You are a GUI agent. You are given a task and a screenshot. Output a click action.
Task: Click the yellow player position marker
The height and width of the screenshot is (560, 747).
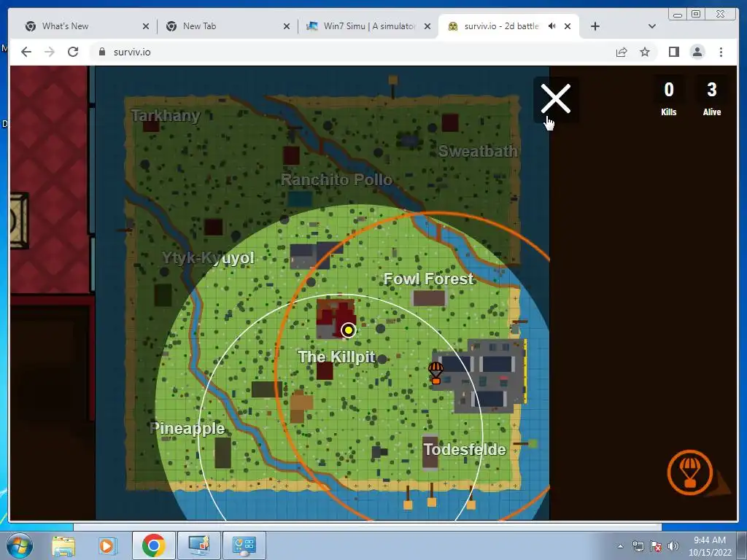(x=348, y=330)
